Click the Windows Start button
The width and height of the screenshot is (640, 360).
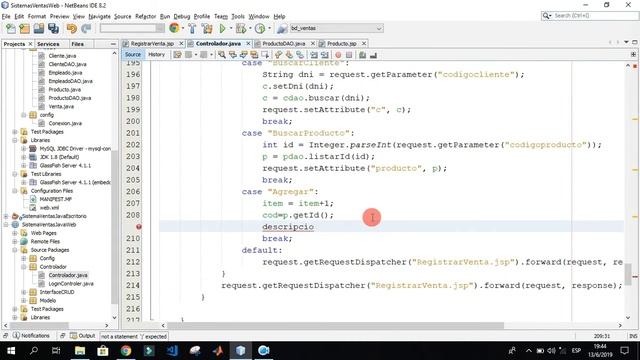(x=11, y=350)
